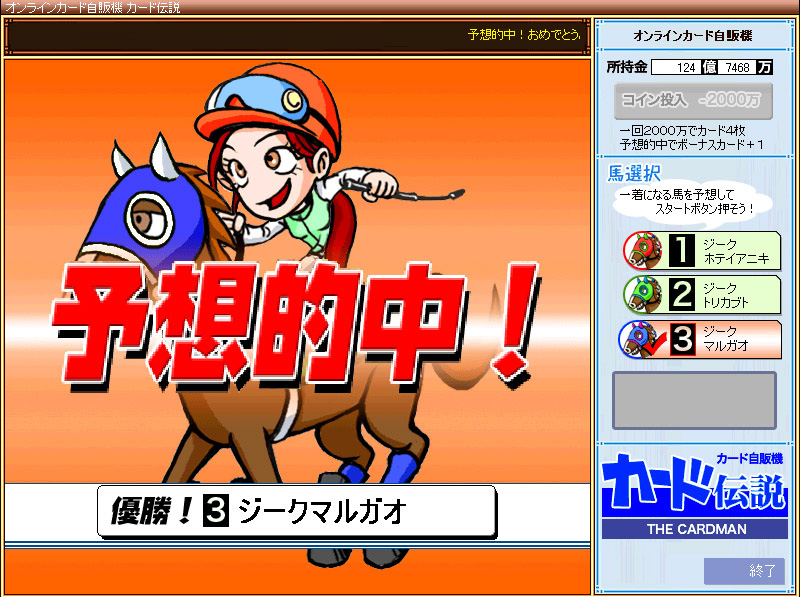The height and width of the screenshot is (597, 800).
Task: Click the gray empty start button panel
Action: 694,401
